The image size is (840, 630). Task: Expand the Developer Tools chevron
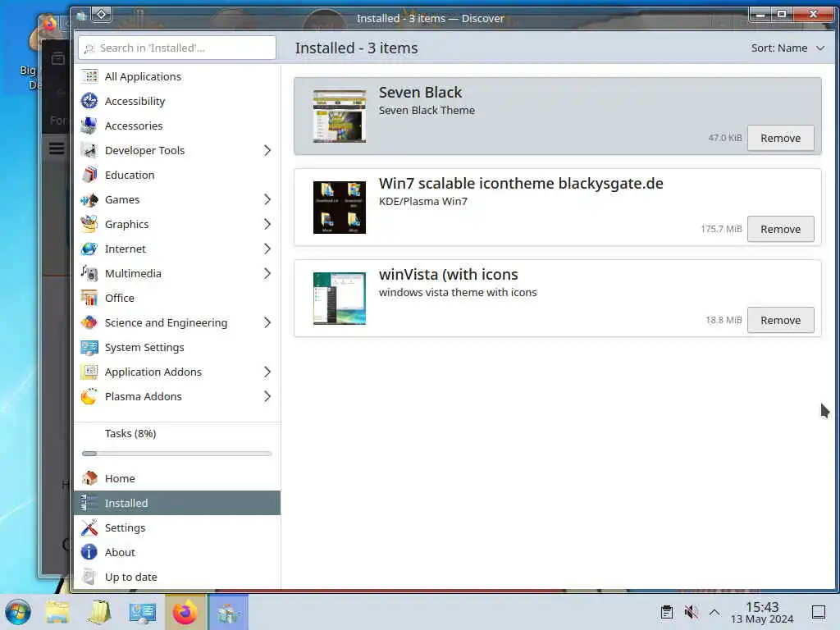(267, 151)
